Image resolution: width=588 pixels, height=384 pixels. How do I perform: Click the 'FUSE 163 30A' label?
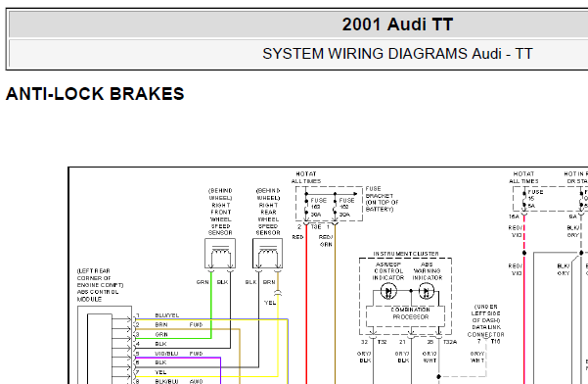[x=318, y=208]
